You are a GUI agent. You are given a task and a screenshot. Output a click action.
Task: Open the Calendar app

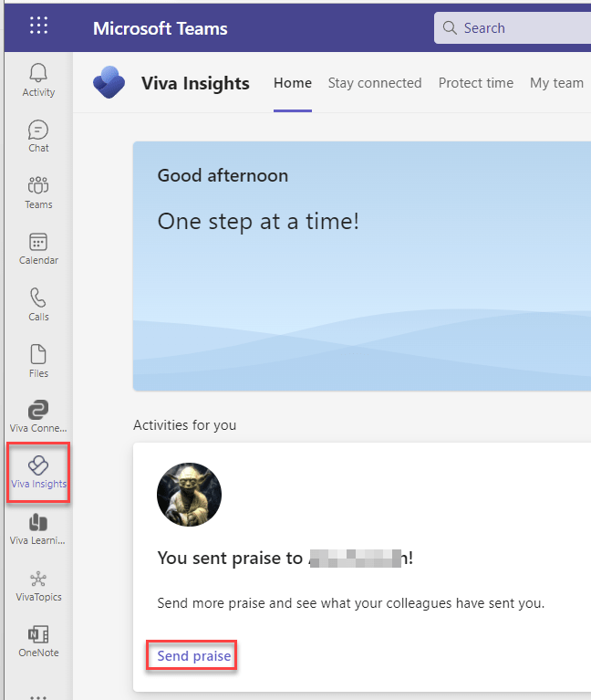(x=38, y=248)
